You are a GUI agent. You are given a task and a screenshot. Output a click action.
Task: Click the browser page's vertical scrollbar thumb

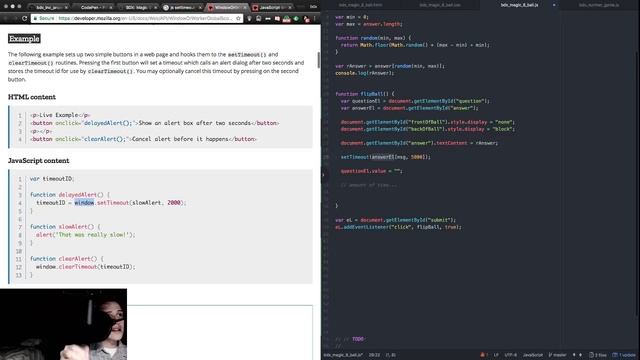(318, 60)
